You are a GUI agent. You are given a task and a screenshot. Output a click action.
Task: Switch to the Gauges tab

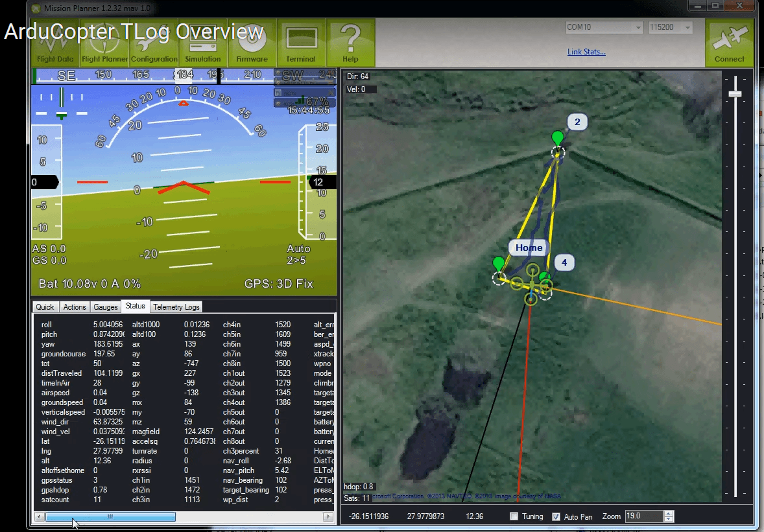[106, 306]
